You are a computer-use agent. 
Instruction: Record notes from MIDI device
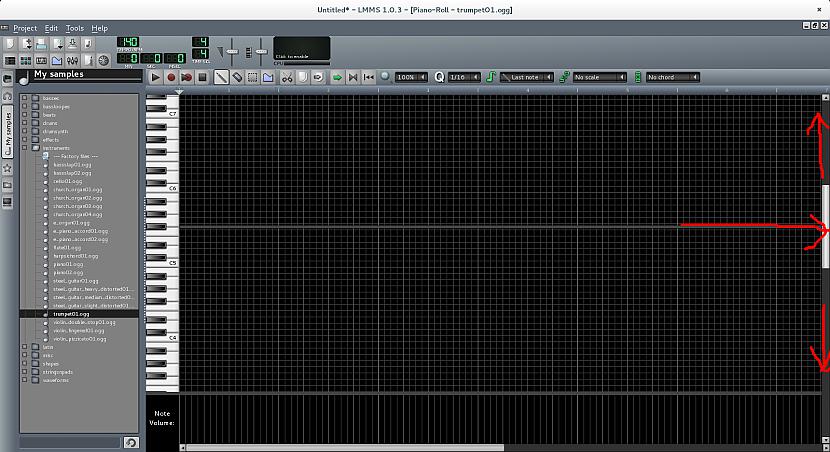[171, 77]
